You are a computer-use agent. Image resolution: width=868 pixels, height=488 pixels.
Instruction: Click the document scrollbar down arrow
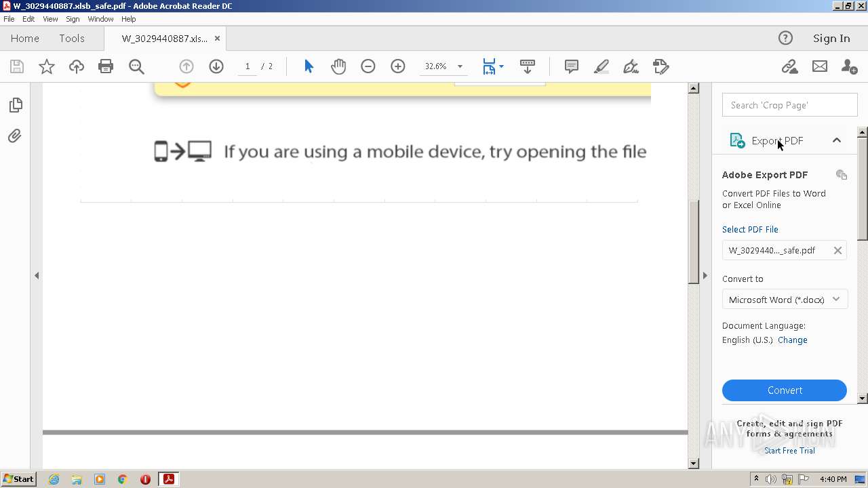(x=693, y=464)
